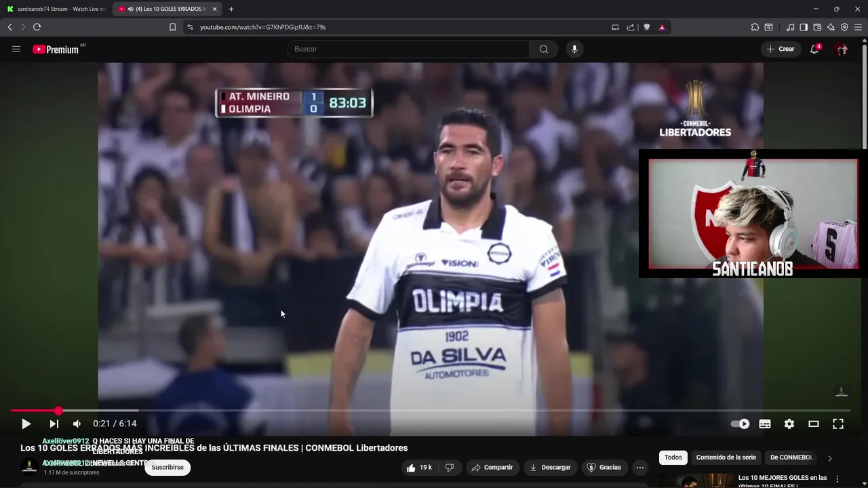This screenshot has height=488, width=868.
Task: Switch to theater mode
Action: pyautogui.click(x=814, y=424)
